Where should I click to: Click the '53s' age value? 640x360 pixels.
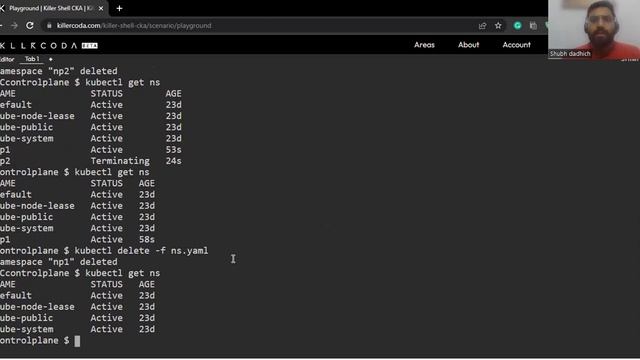tap(173, 150)
